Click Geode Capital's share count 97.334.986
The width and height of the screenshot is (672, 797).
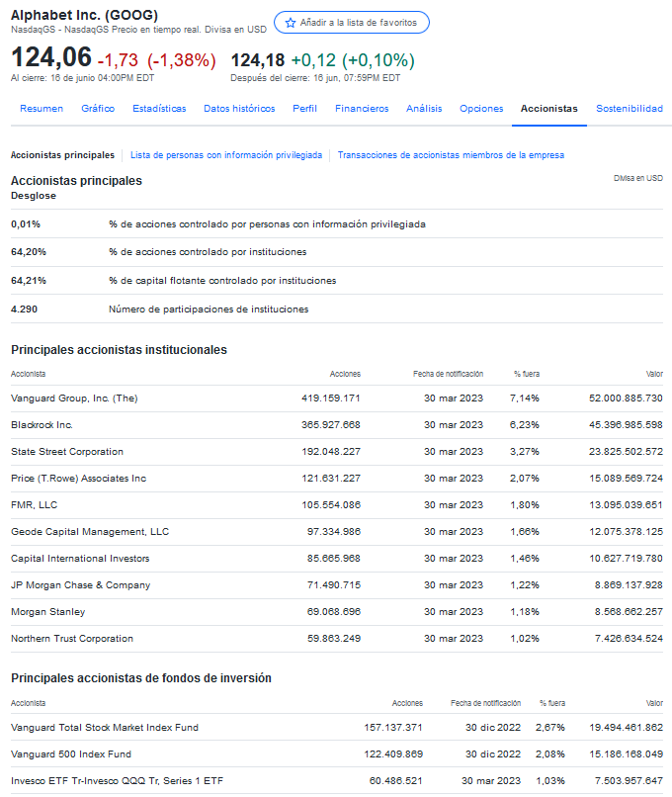334,532
